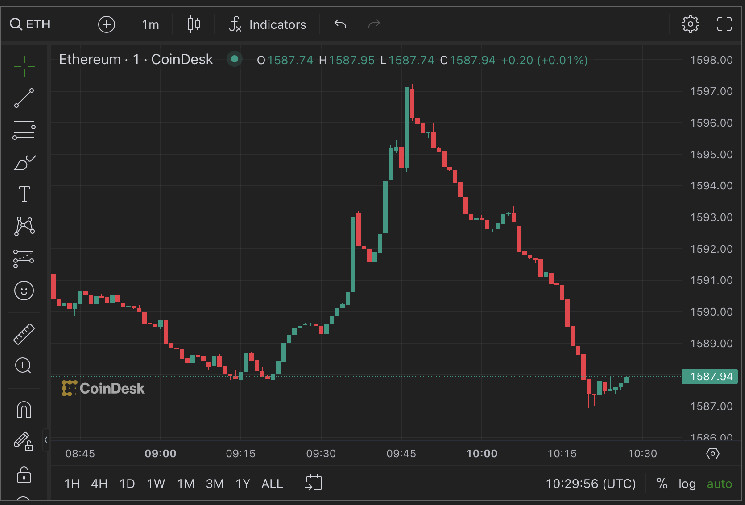The width and height of the screenshot is (745, 505).
Task: Select the ruler measure tool
Action: click(x=24, y=334)
